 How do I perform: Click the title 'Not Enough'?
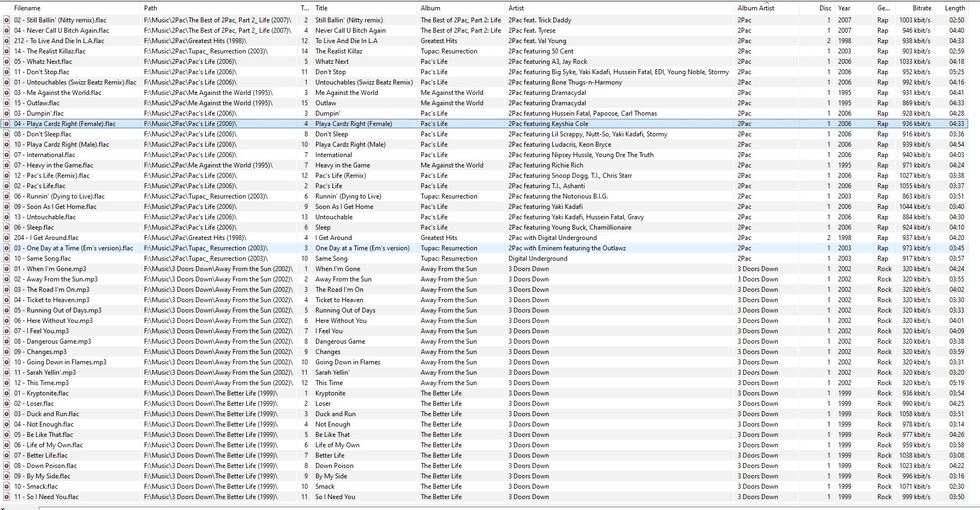(x=332, y=424)
